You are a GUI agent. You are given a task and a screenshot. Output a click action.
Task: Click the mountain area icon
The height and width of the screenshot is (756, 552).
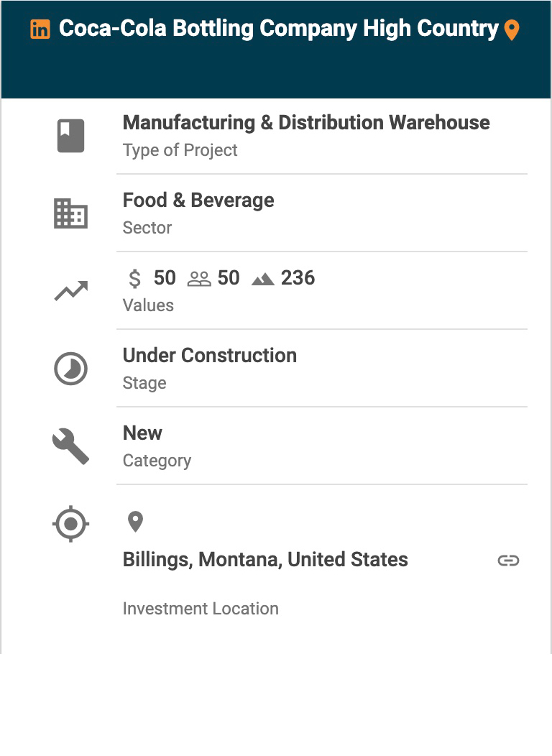(263, 279)
